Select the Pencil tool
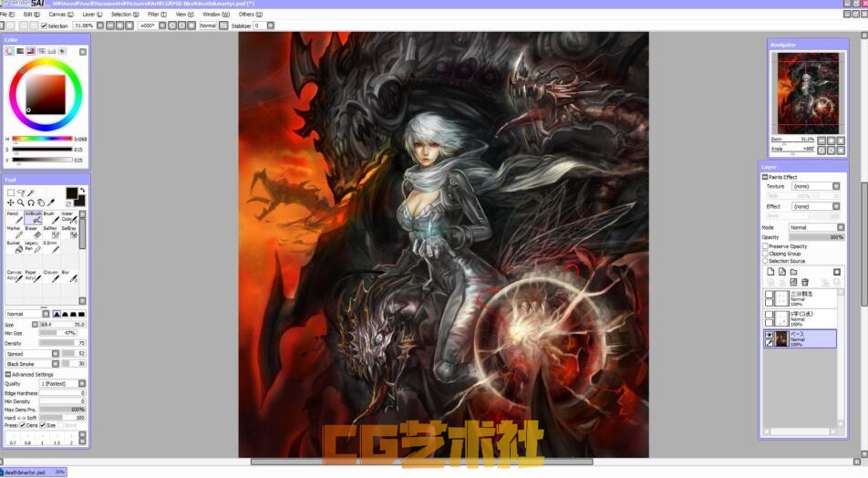 click(14, 217)
